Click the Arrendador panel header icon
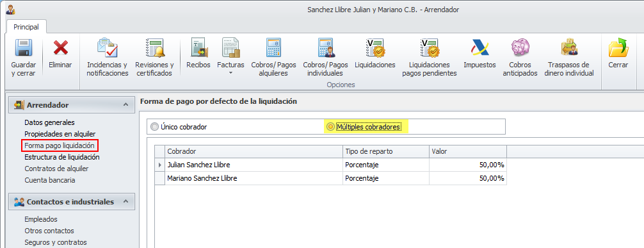 [19, 105]
